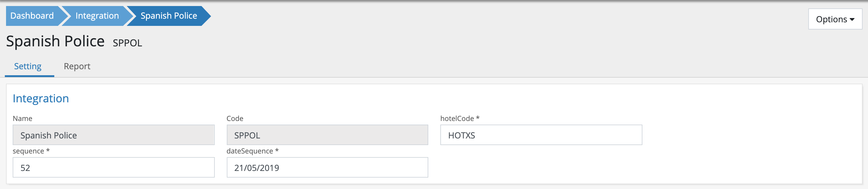Switch to the Report tab

pyautogui.click(x=77, y=66)
